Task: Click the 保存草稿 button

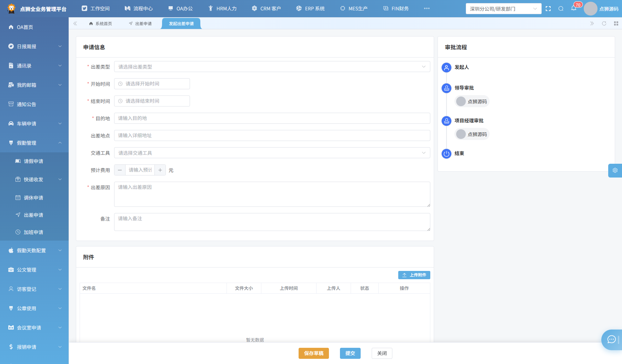Action: [x=314, y=353]
